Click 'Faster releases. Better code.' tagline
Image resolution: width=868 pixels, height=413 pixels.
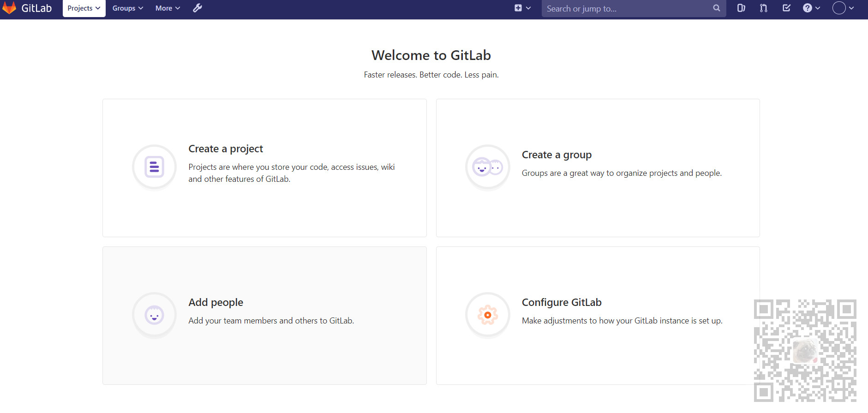[x=431, y=75]
